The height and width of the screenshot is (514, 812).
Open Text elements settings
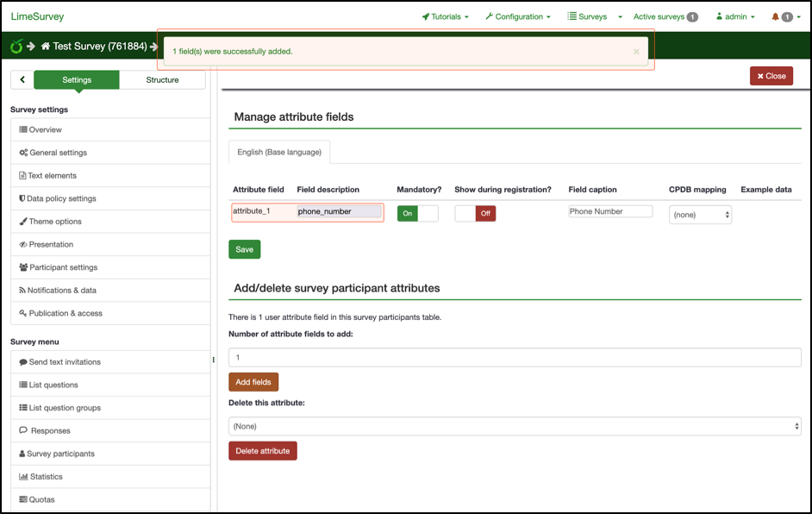coord(110,176)
